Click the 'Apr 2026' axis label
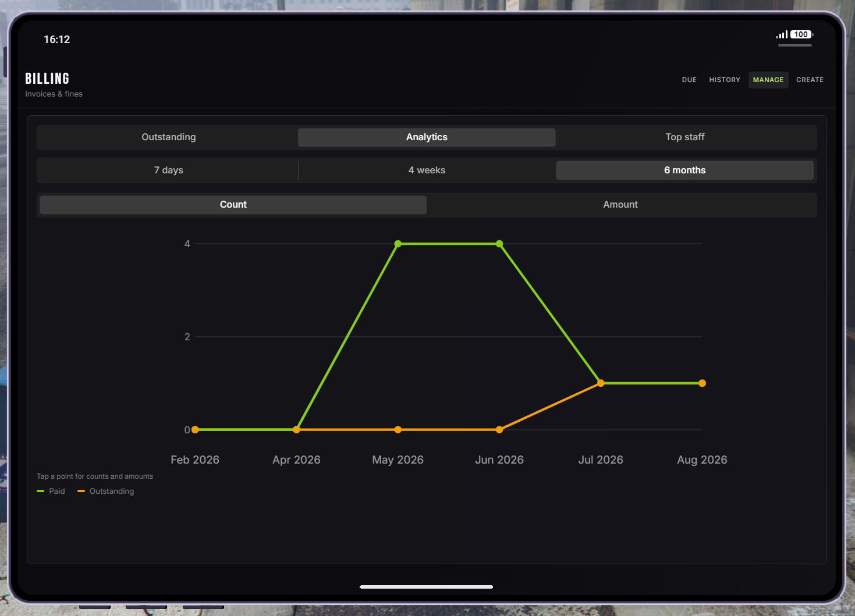This screenshot has width=855, height=616. (297, 460)
